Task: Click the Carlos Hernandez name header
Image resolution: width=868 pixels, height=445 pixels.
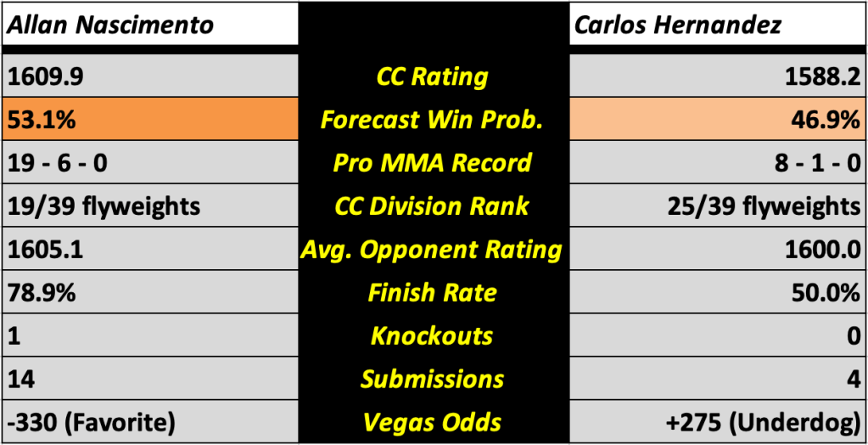Action: [x=677, y=25]
